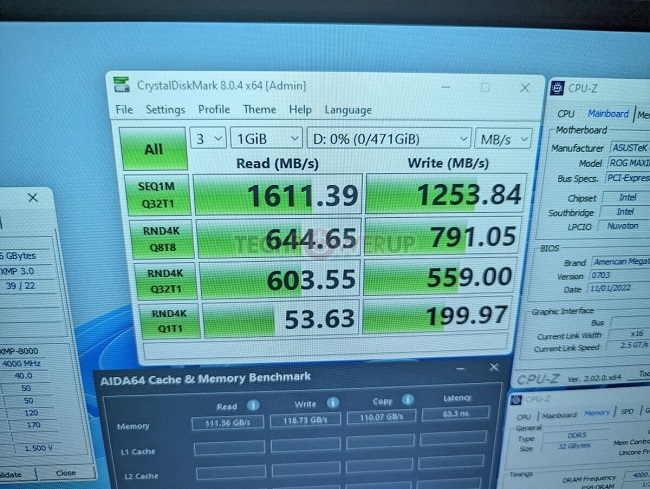
Task: Open the SPD tab in lower CPU-Z window
Action: pos(627,411)
